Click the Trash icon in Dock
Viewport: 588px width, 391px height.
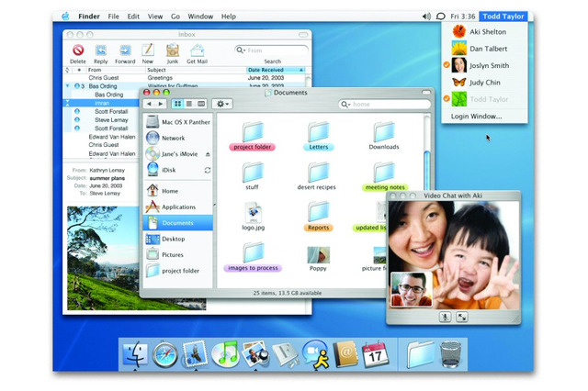point(451,352)
